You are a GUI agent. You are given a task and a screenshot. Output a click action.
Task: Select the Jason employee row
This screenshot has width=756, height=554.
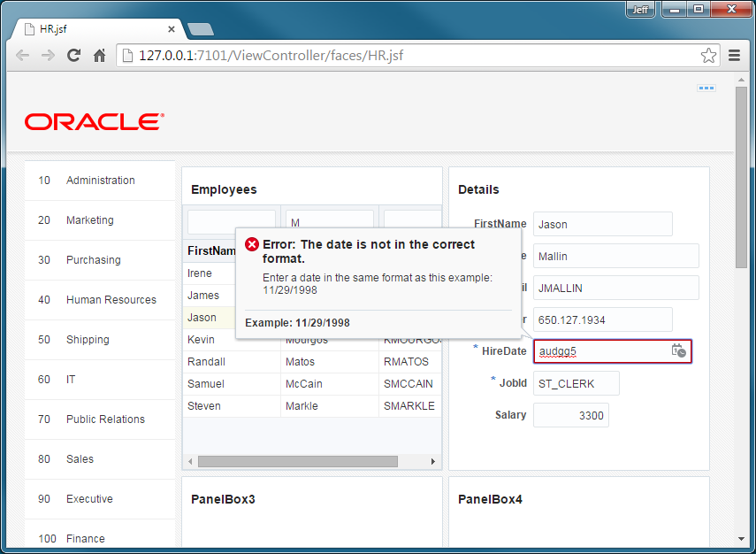[x=210, y=318]
